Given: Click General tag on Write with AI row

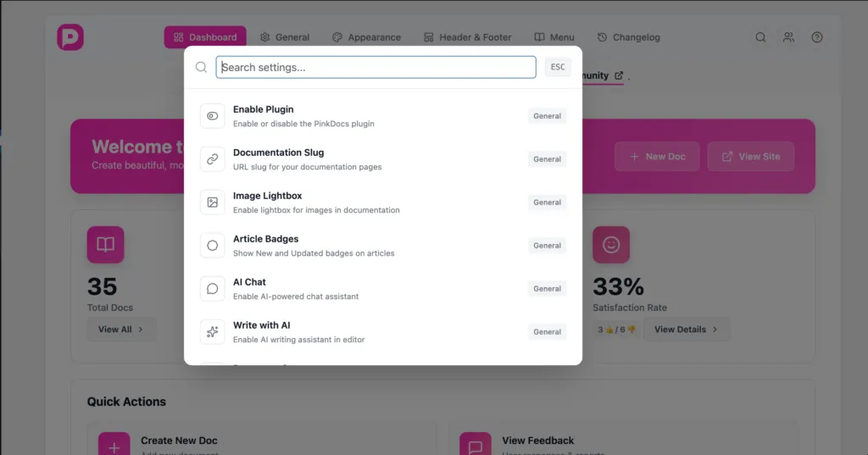Looking at the screenshot, I should (547, 331).
